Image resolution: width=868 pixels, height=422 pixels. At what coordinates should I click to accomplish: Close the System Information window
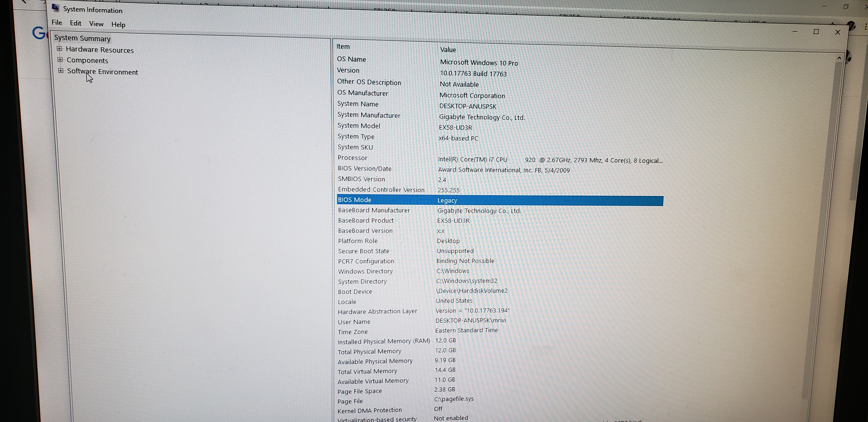click(x=838, y=32)
